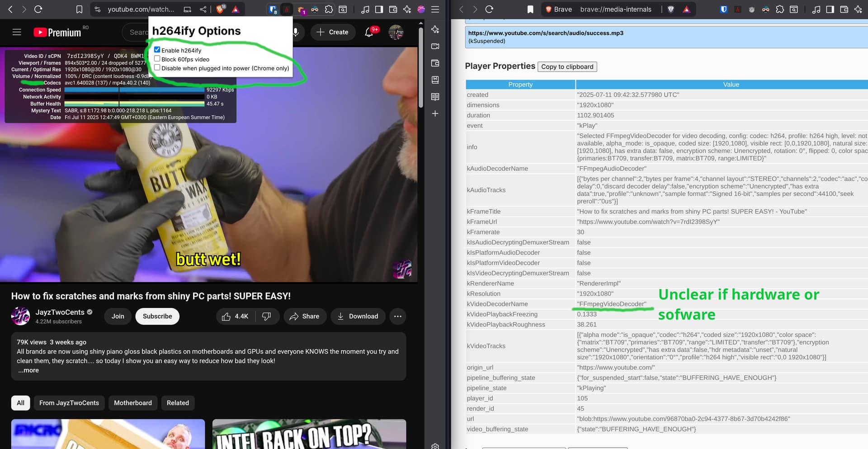Dislike the video with thumbs down
Screen dimensions: 868x449
click(267, 316)
